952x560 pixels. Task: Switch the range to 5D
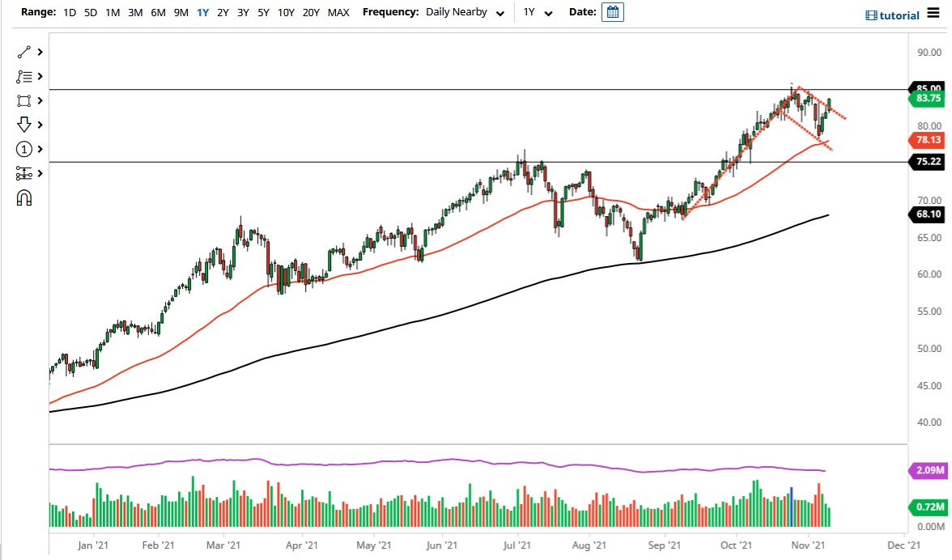[90, 12]
